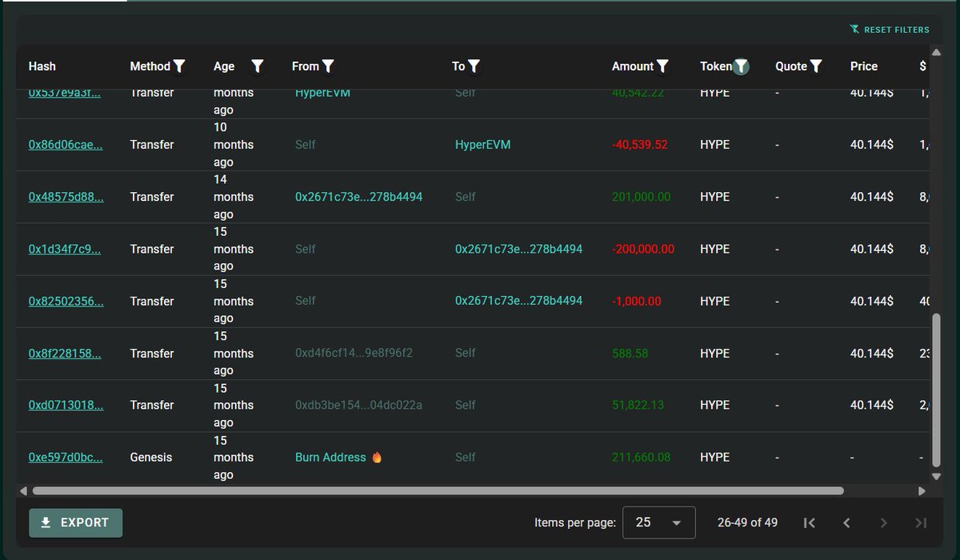Open the active Token column filter icon

742,67
